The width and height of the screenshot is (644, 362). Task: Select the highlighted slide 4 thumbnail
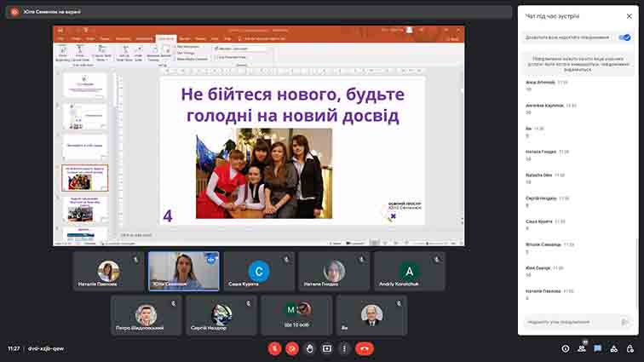tap(84, 178)
